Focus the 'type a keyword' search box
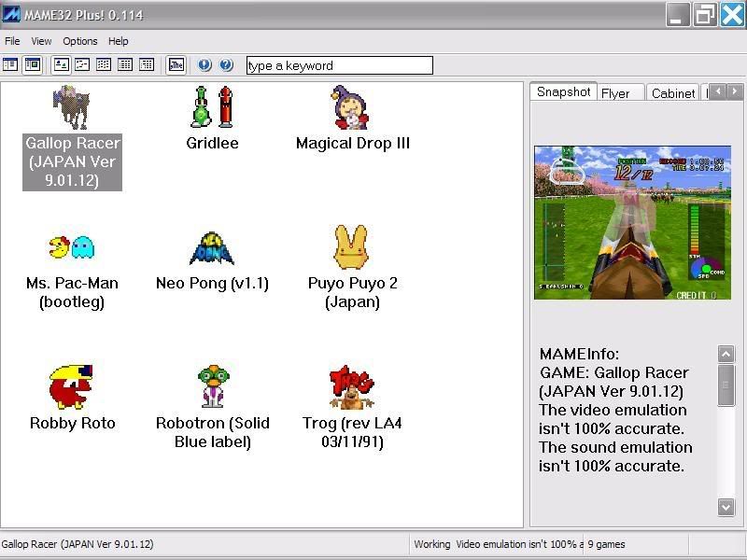Viewport: 747px width, 560px height. pyautogui.click(x=340, y=65)
